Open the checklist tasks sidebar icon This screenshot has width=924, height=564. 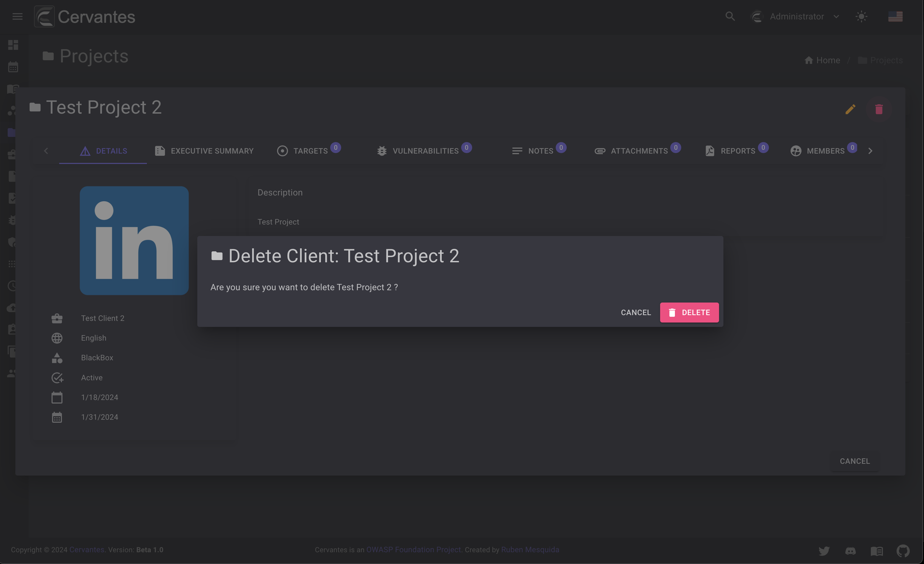coord(12,198)
